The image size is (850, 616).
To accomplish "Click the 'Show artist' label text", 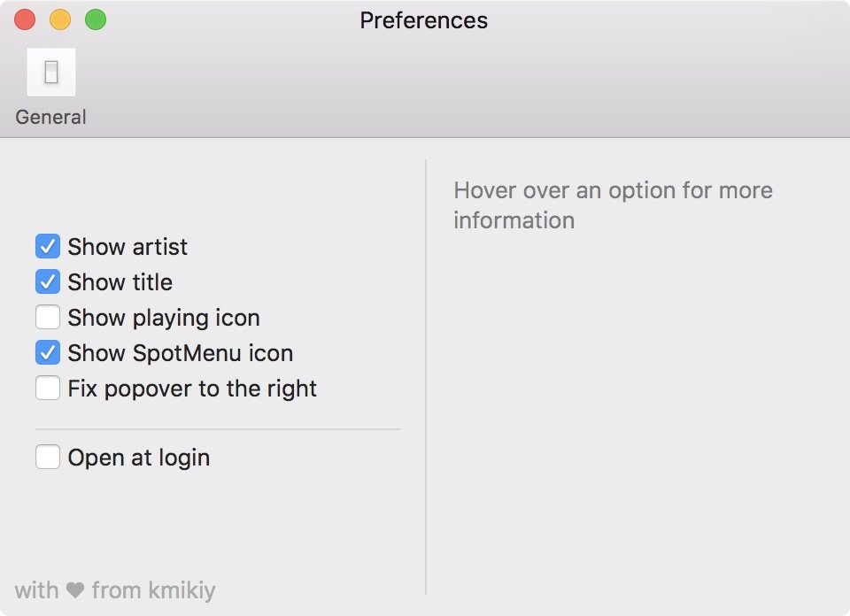I will click(127, 247).
